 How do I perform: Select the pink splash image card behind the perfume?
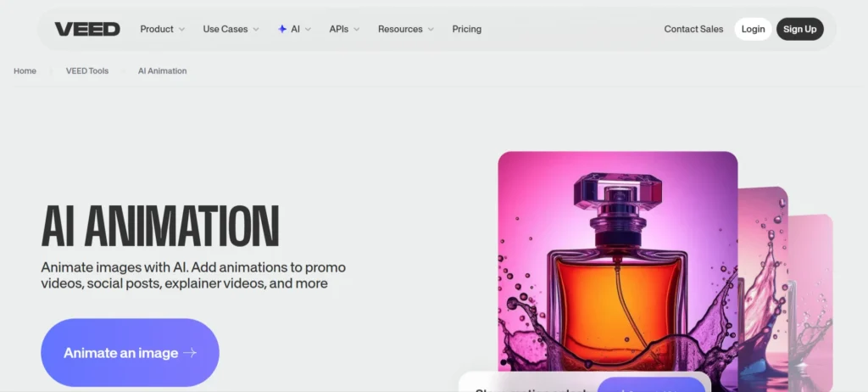763,288
